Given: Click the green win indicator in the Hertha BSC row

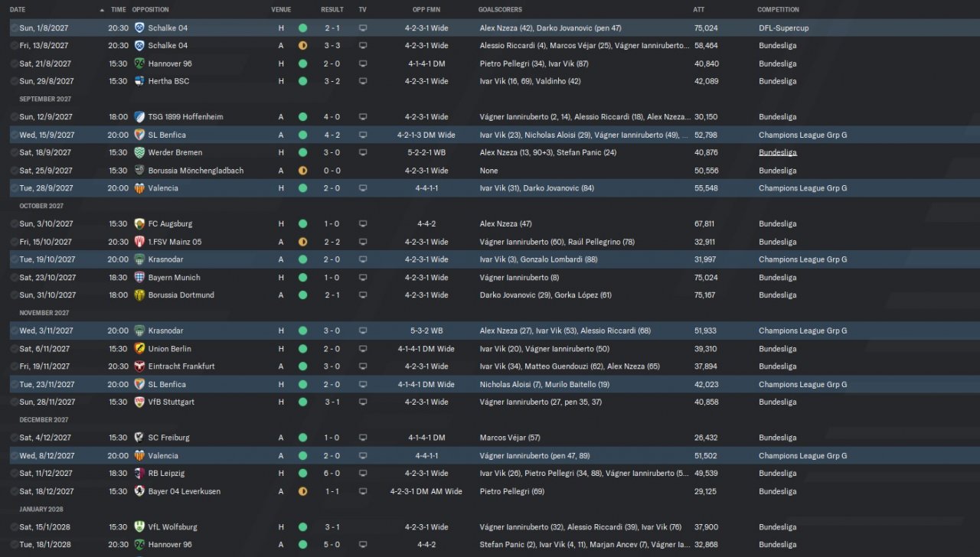Looking at the screenshot, I should [303, 81].
